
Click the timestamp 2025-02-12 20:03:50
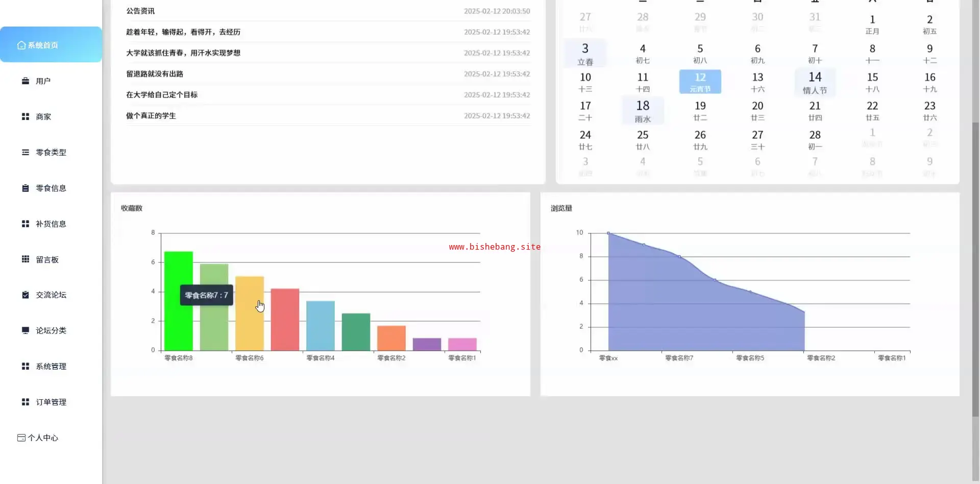click(x=497, y=11)
